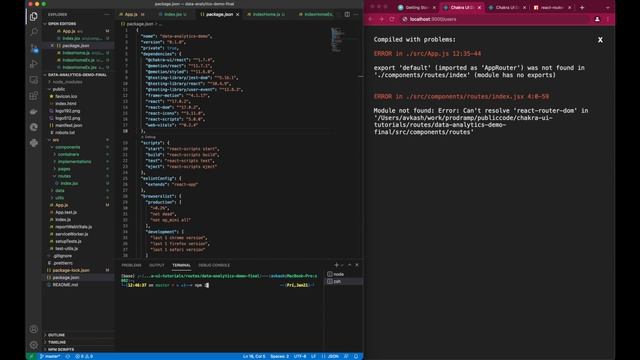
Task: Expand the Outline section
Action: click(56, 335)
